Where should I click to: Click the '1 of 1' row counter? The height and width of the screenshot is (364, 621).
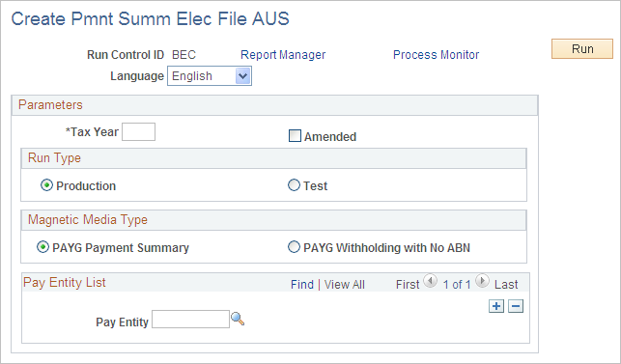[457, 285]
